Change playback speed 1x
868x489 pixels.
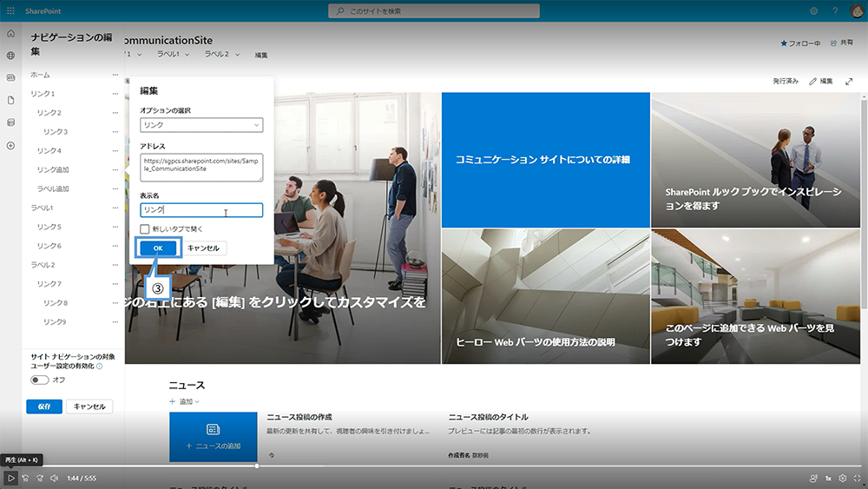click(829, 478)
